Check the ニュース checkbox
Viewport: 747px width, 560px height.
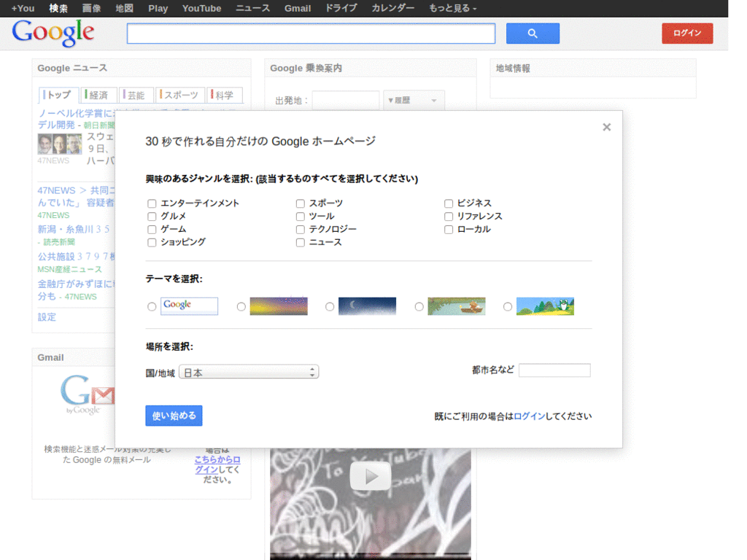(300, 242)
